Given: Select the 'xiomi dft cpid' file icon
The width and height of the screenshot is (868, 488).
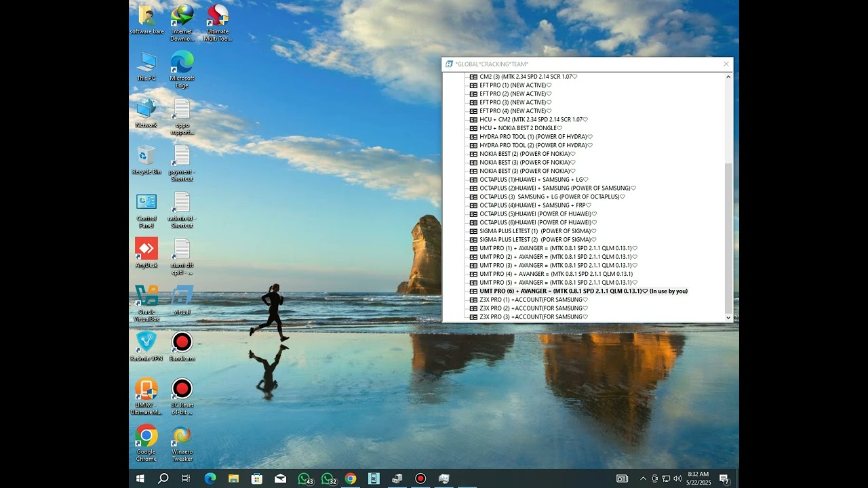Looking at the screenshot, I should tap(182, 257).
